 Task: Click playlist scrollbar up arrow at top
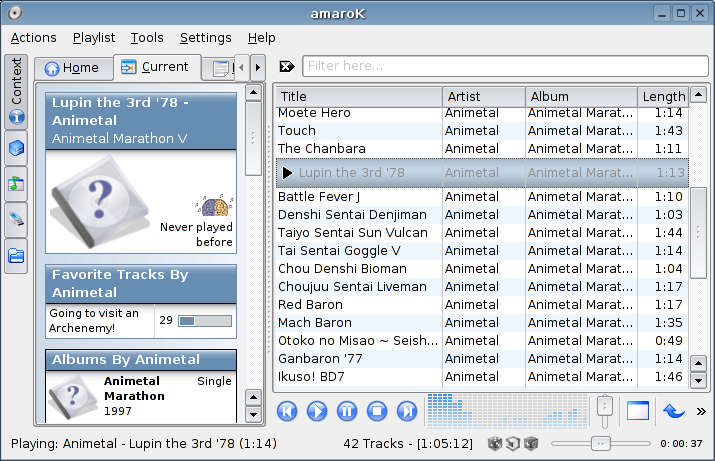tap(699, 95)
